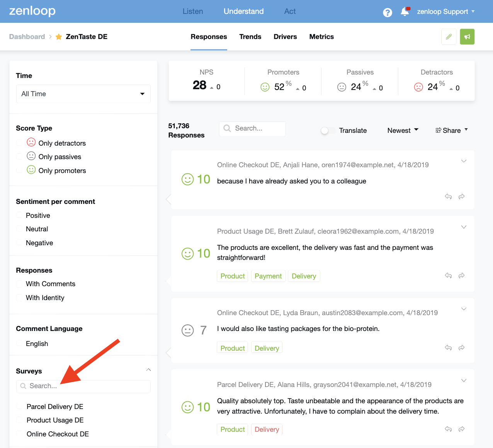Check Only promoters filter
The width and height of the screenshot is (493, 448).
[x=19, y=170]
